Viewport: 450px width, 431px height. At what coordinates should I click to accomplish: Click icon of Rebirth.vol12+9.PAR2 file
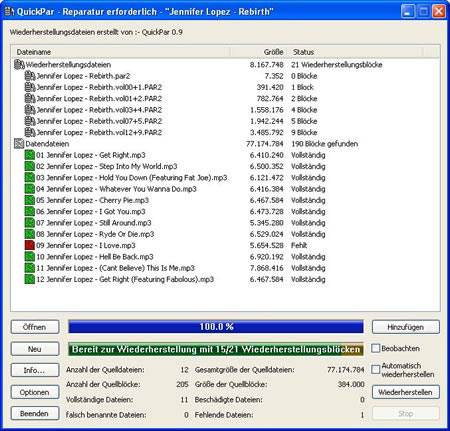pyautogui.click(x=30, y=132)
